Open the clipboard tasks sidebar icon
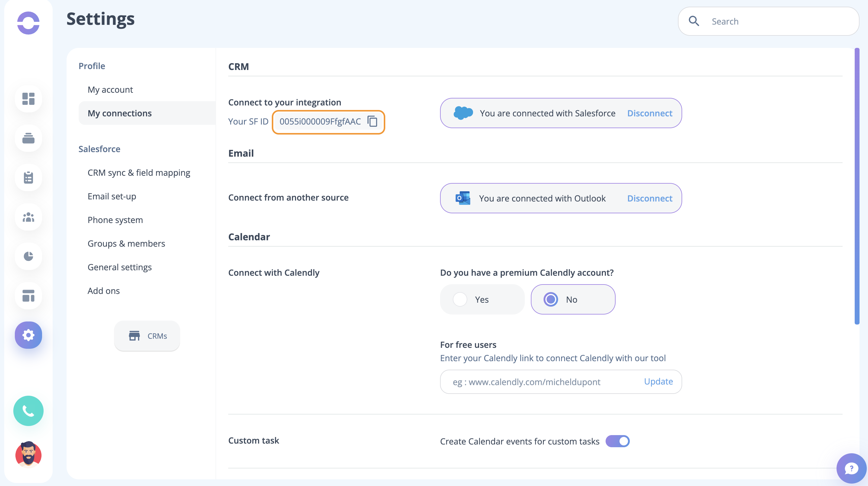Image resolution: width=868 pixels, height=486 pixels. 28,178
